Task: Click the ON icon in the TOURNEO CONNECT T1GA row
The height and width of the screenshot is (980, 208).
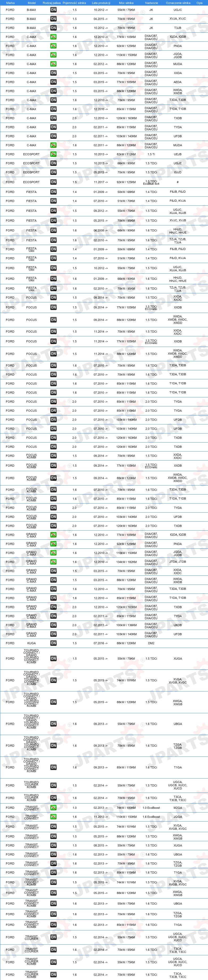Action: tap(53, 767)
